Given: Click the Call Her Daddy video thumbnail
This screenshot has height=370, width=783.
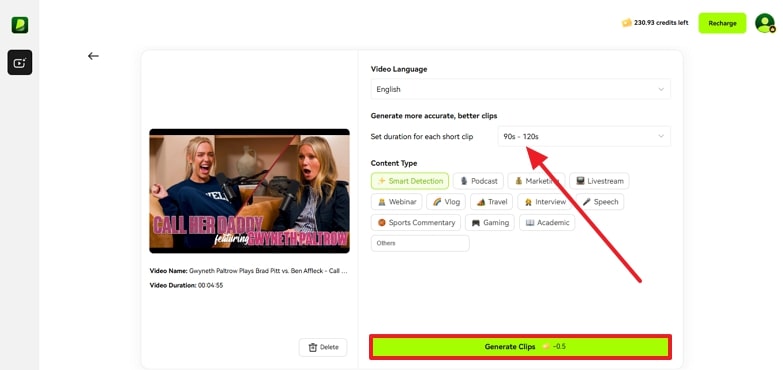Looking at the screenshot, I should (249, 191).
